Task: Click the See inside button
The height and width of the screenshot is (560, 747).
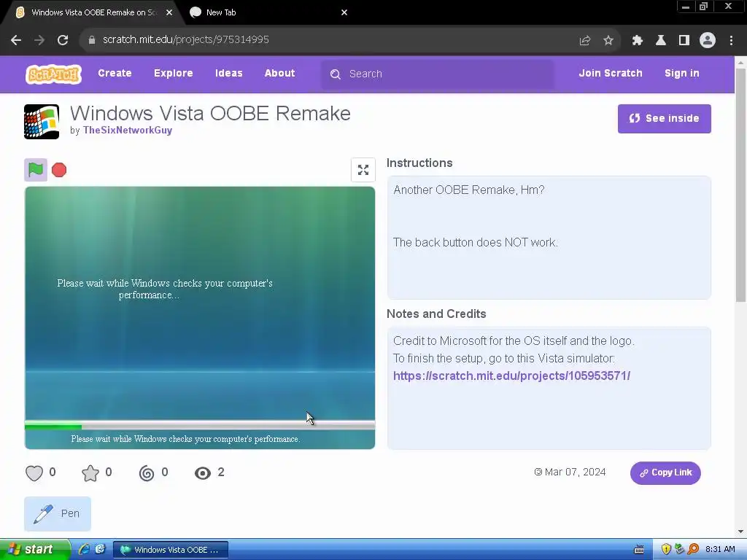Action: pyautogui.click(x=664, y=119)
